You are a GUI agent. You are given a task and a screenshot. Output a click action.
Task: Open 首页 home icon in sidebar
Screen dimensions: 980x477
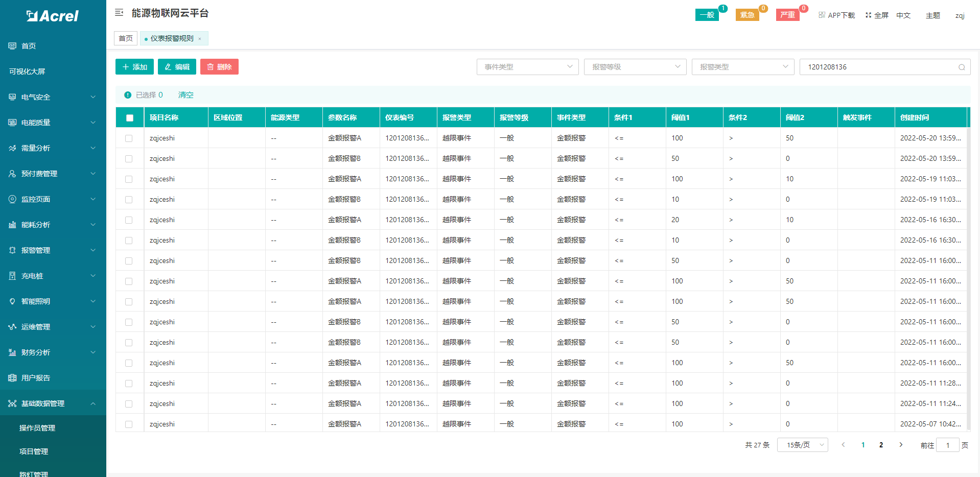12,46
